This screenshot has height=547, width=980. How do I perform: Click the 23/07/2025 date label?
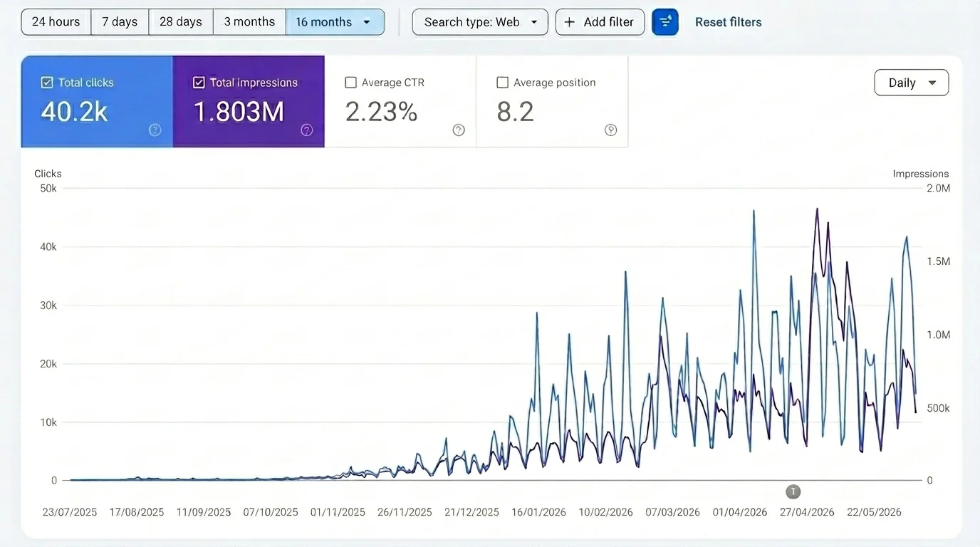click(x=70, y=512)
